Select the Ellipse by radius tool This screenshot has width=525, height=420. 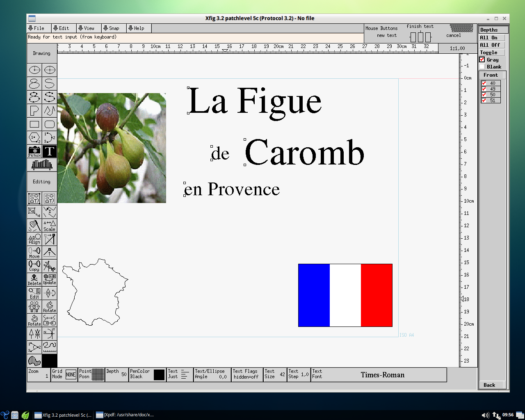[x=34, y=70]
